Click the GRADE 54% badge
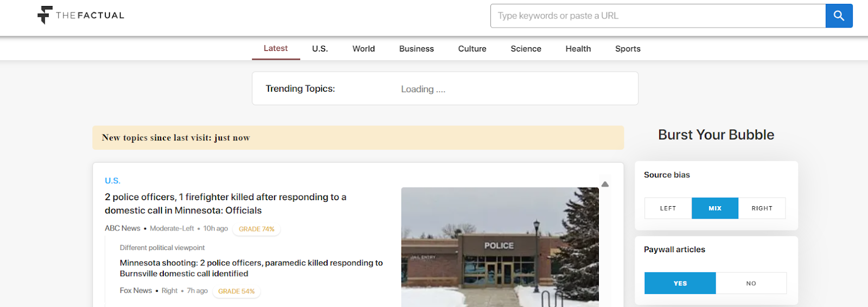868x307 pixels. (x=237, y=291)
